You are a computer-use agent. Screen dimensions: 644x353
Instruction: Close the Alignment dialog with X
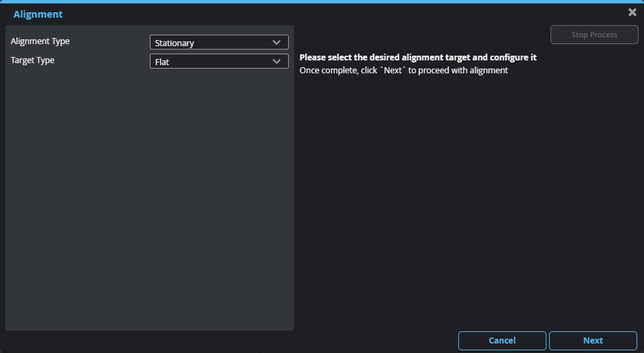pos(632,12)
